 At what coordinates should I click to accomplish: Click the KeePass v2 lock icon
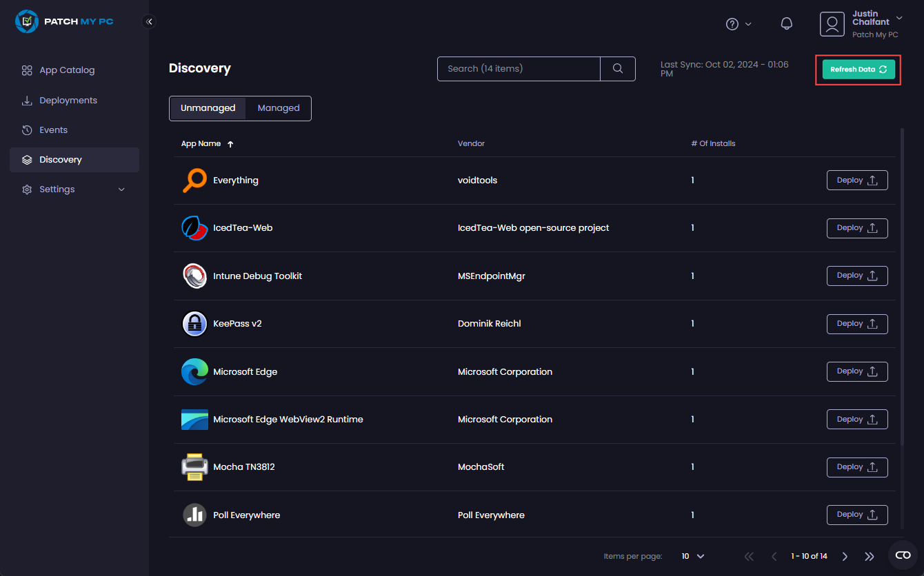tap(194, 324)
